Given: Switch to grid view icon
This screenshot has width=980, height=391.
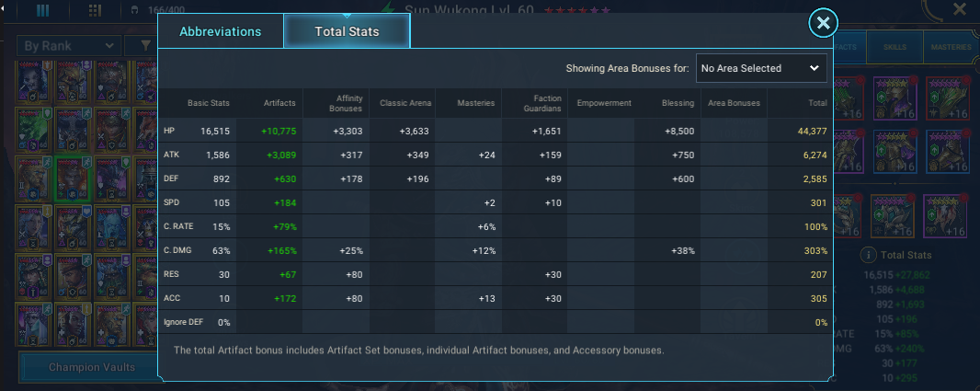Looking at the screenshot, I should pos(95,10).
